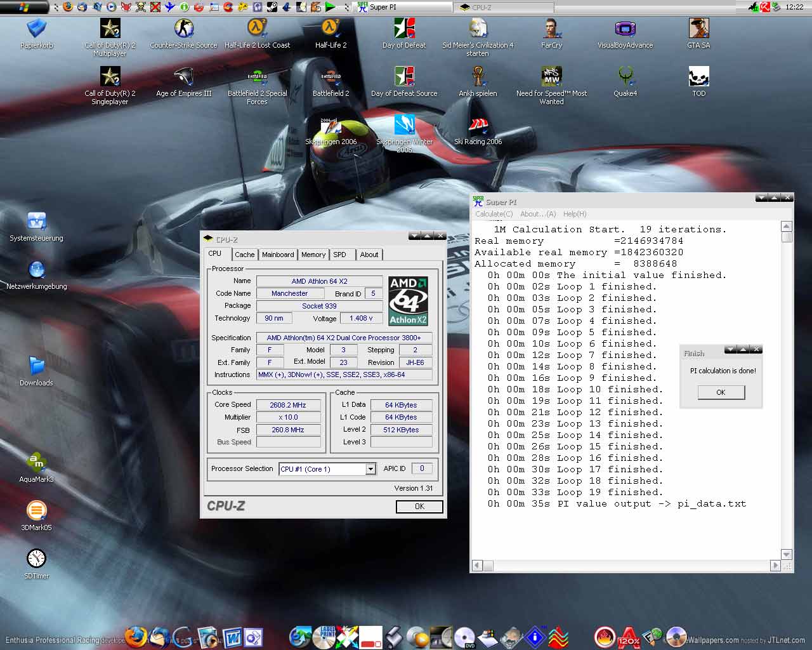Image resolution: width=812 pixels, height=650 pixels.
Task: Open the Calculate(C) menu in Super PI
Action: (x=494, y=214)
